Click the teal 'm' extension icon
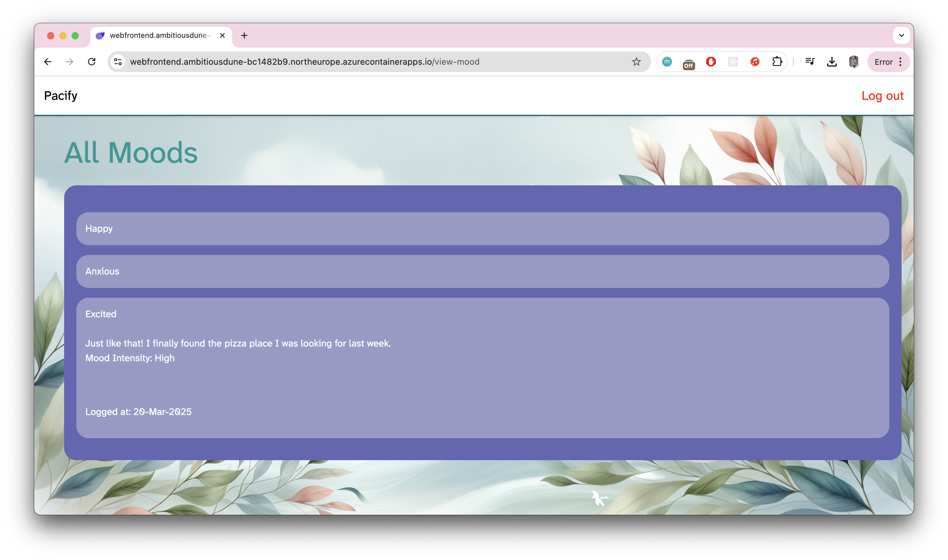948x560 pixels. point(667,61)
